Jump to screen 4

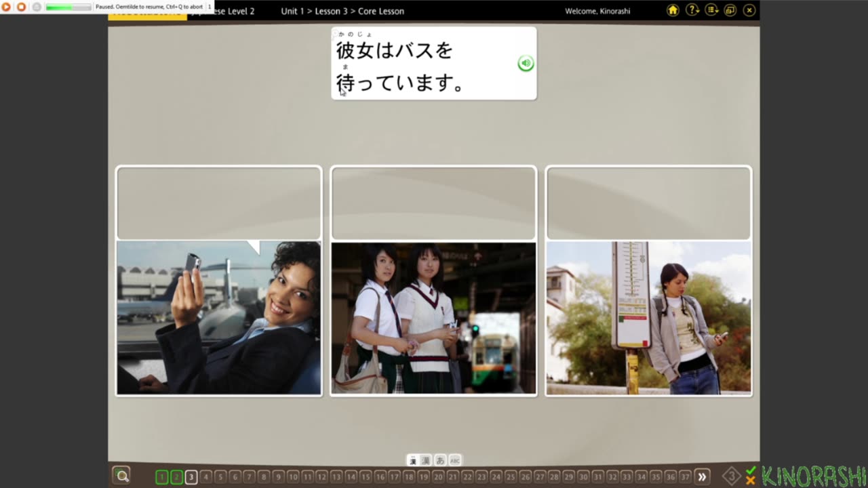[206, 476]
